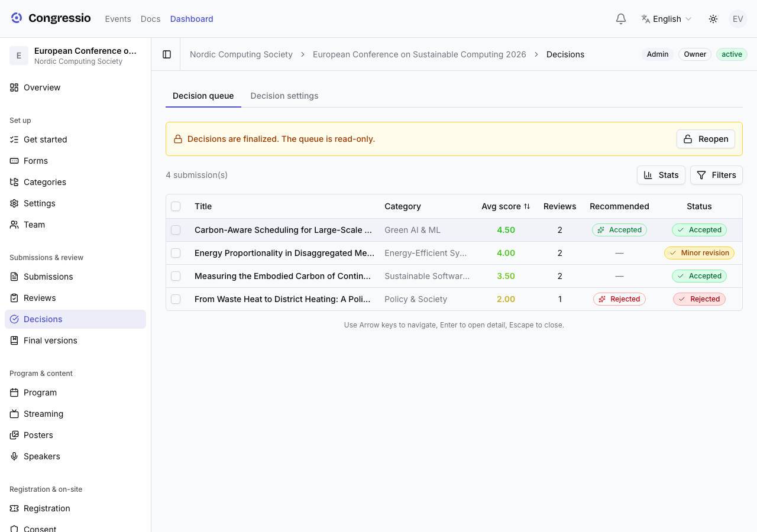Click the Congressio logo icon
757x532 pixels.
tap(17, 18)
